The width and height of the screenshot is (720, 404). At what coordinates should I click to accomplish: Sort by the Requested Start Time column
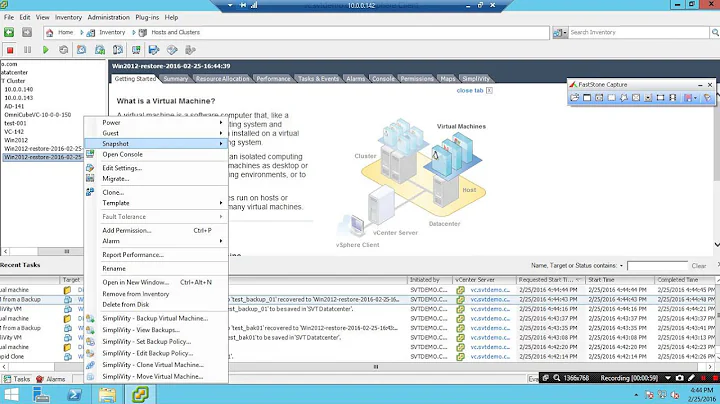550,280
